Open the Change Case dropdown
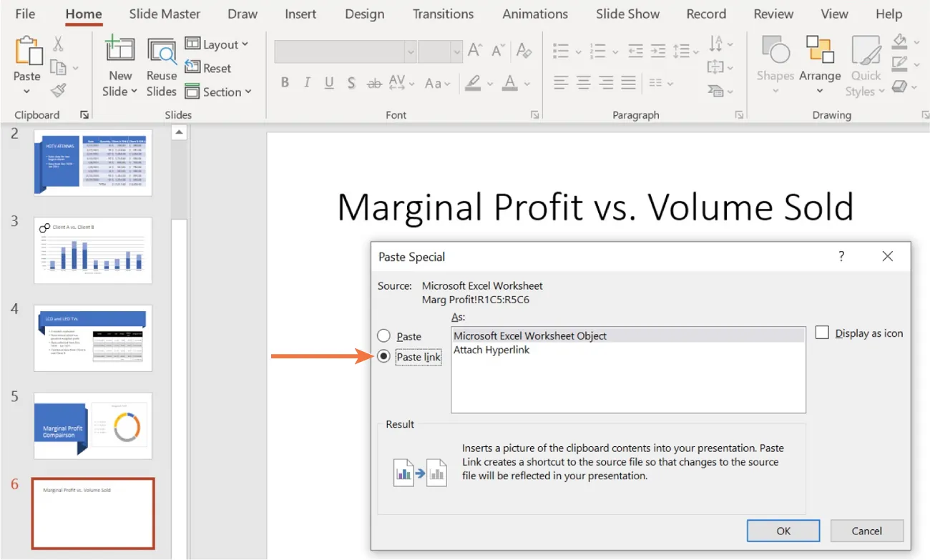930x560 pixels. pos(438,83)
